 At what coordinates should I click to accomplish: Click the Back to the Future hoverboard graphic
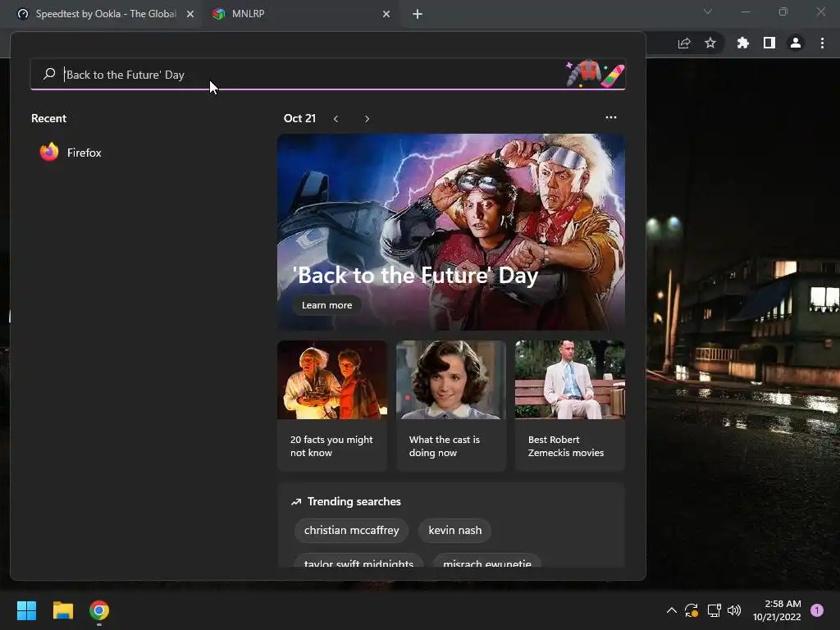click(613, 75)
